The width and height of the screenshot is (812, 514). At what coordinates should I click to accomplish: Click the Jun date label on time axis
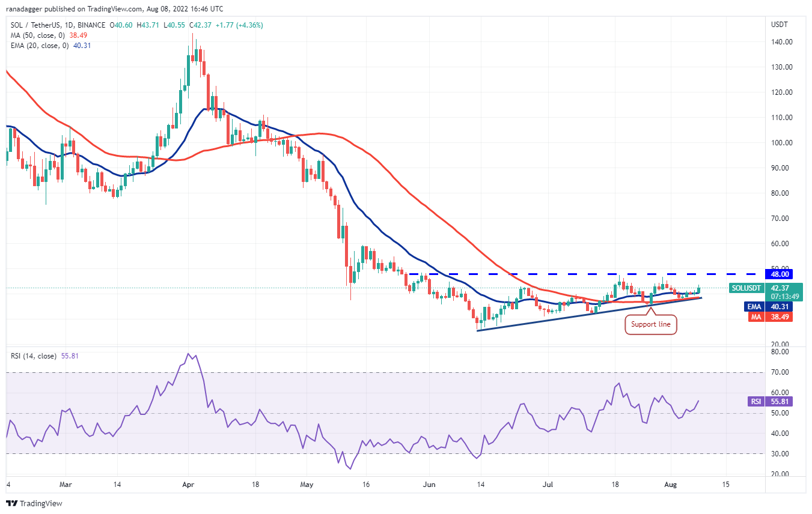tap(429, 483)
